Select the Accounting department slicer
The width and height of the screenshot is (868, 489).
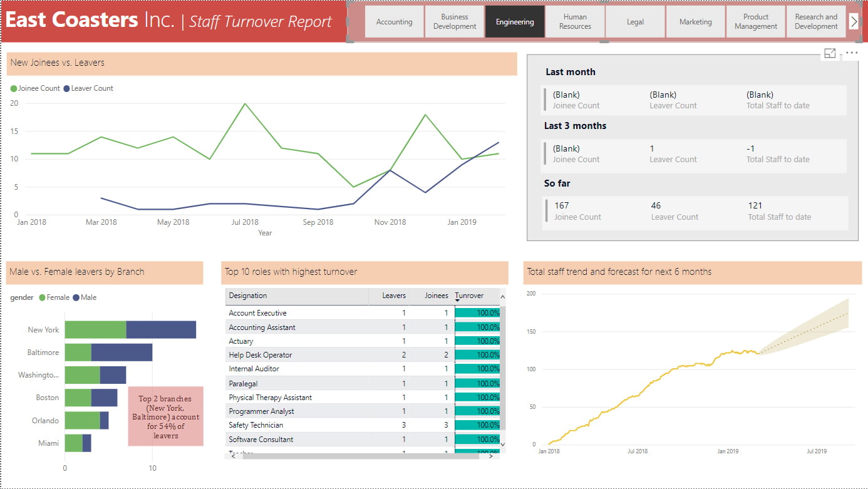[x=394, y=22]
